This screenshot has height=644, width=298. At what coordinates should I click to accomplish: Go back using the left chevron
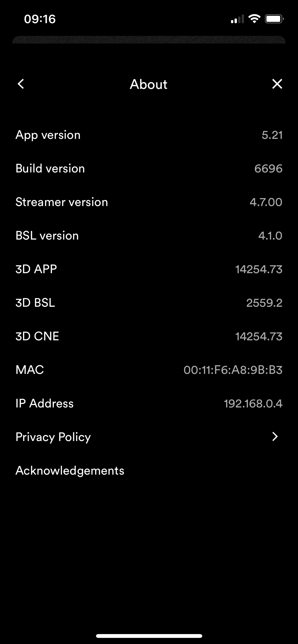click(x=21, y=84)
